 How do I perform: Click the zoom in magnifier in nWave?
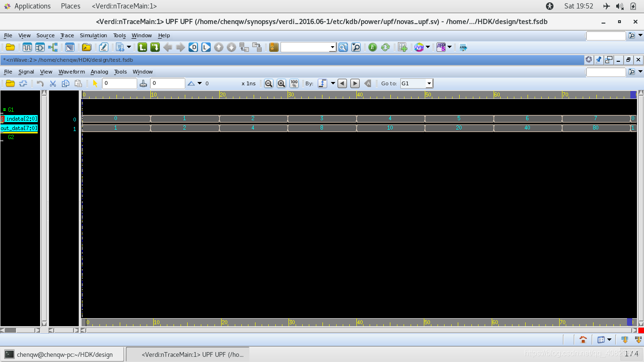tap(281, 83)
